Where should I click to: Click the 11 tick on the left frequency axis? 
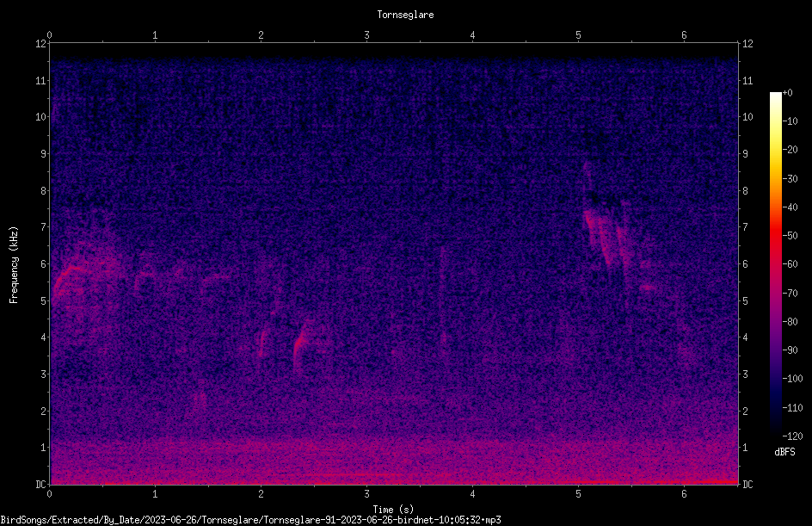pos(40,80)
